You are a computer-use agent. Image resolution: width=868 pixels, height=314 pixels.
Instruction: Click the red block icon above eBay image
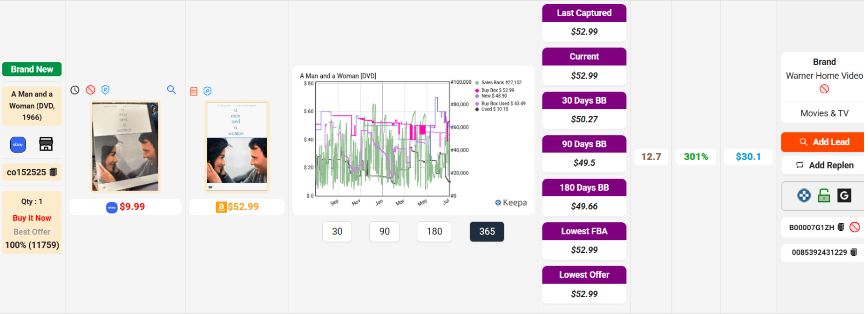91,90
